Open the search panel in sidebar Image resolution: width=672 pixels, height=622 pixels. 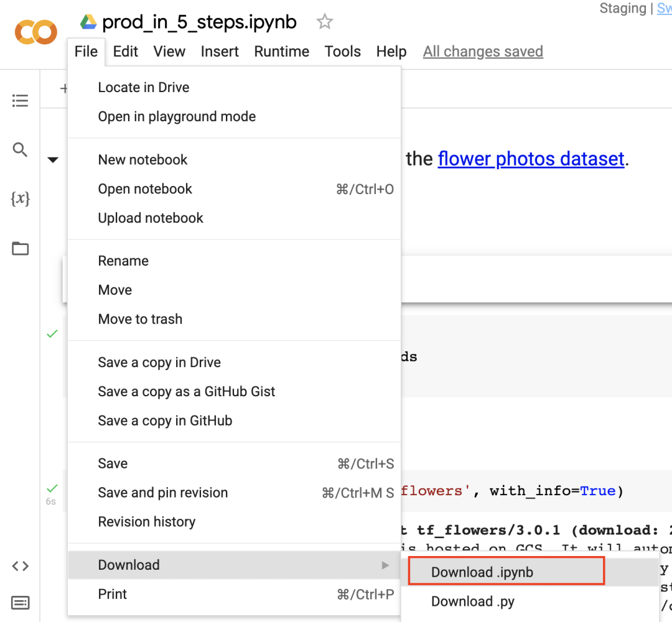[21, 150]
